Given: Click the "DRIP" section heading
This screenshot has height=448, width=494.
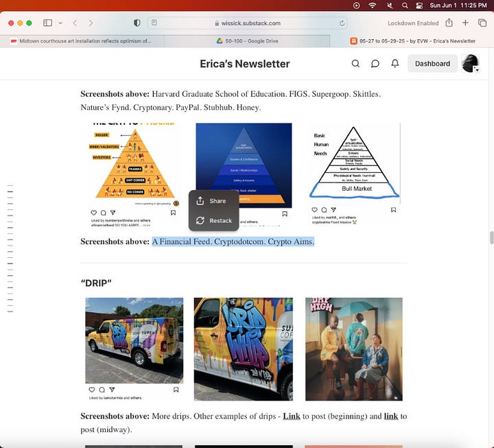Looking at the screenshot, I should point(96,283).
